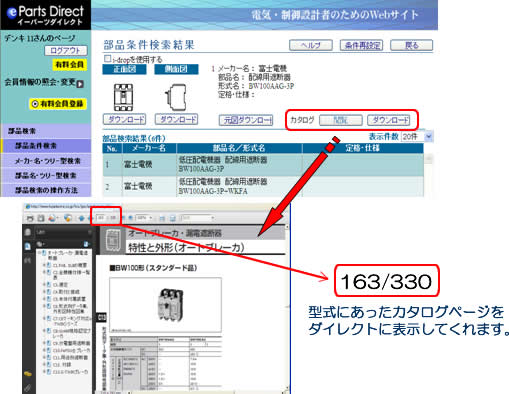Expand the C2 全機種仕様一覧表 bookmark

pos(44,273)
